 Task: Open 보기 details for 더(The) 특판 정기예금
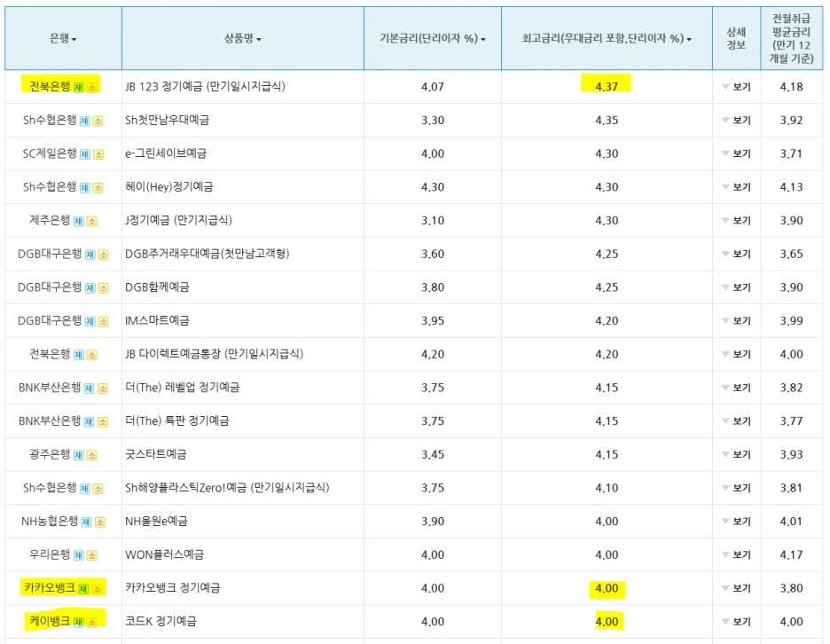pyautogui.click(x=737, y=421)
